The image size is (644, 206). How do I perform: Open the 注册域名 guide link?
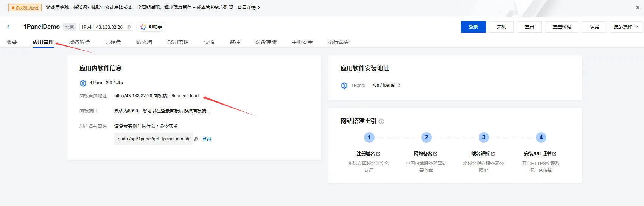tap(368, 154)
